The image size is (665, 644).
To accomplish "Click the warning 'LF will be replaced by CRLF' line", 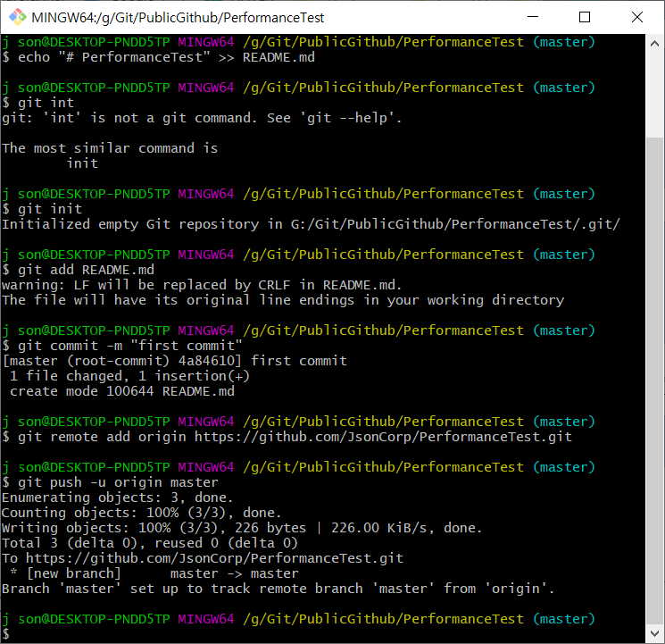I will (202, 285).
